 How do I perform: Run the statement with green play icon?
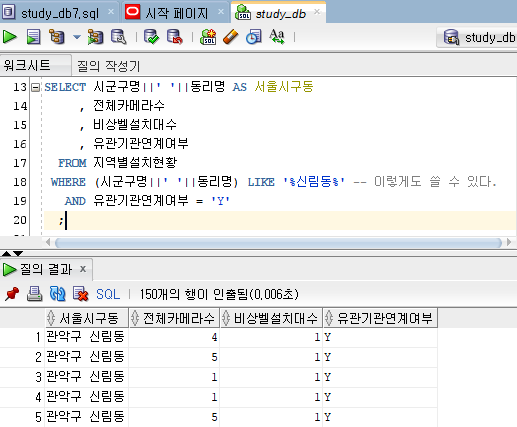[10, 37]
